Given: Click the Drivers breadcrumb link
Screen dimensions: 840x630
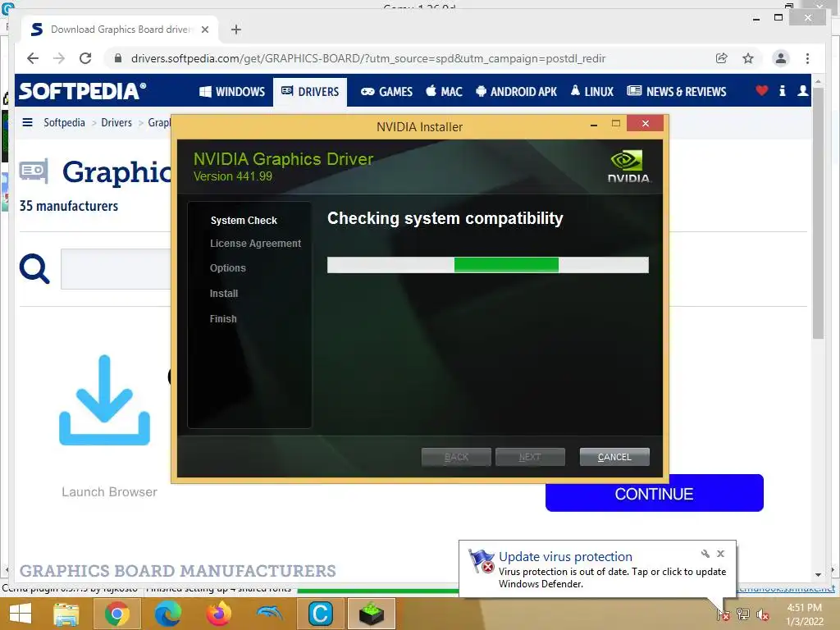Looking at the screenshot, I should coord(116,122).
